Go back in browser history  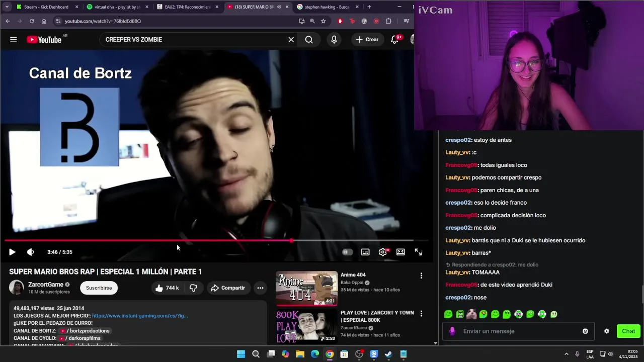point(8,21)
